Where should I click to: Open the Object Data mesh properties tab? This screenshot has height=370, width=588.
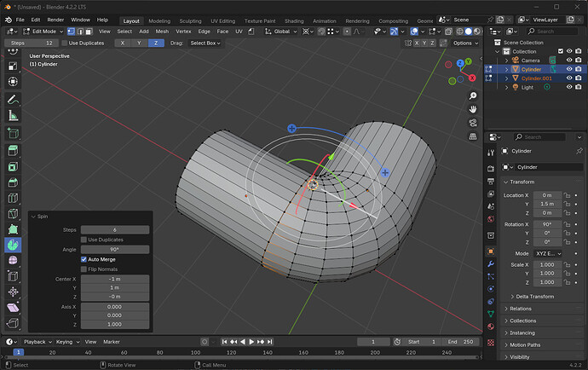point(491,314)
